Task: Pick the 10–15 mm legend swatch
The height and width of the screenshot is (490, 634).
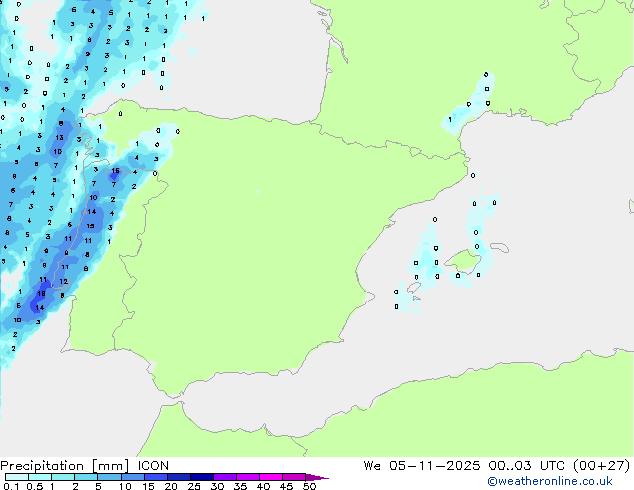Action: 133,477
